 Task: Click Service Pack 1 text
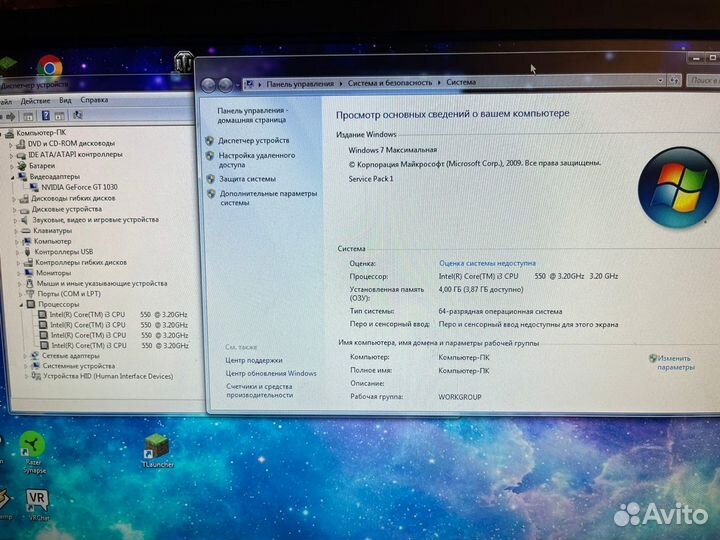pyautogui.click(x=371, y=179)
